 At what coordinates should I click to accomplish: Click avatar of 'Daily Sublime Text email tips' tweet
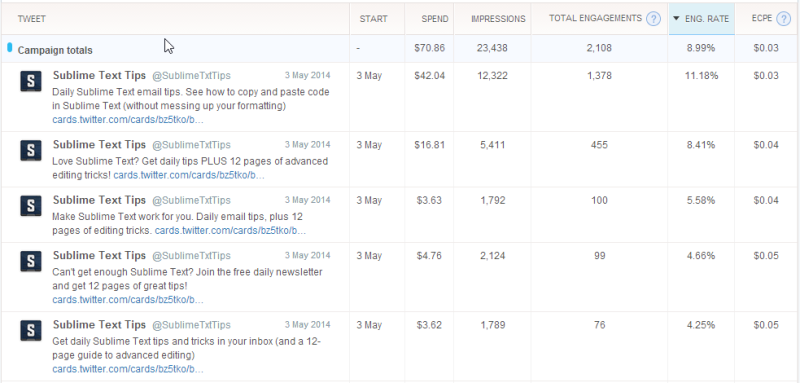tap(31, 81)
